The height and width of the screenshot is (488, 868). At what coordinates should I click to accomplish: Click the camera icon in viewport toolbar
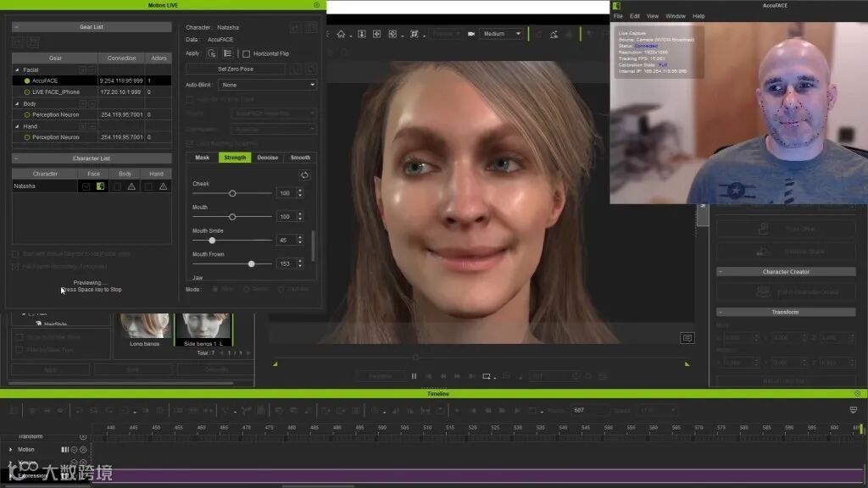point(471,34)
